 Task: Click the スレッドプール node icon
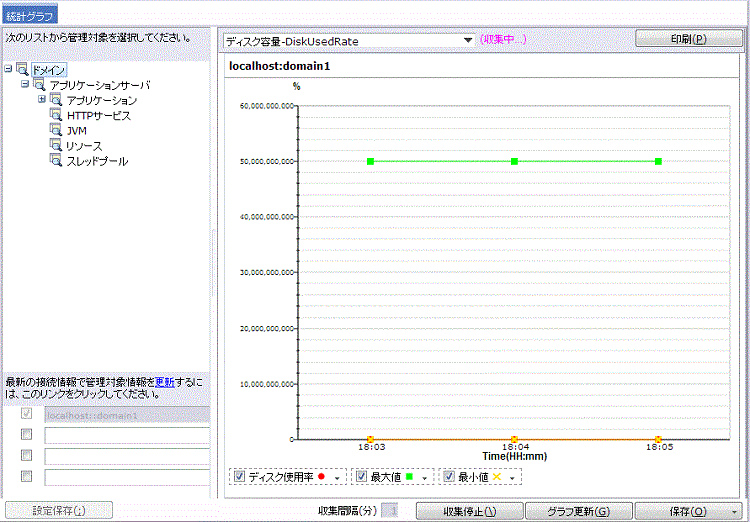click(56, 161)
